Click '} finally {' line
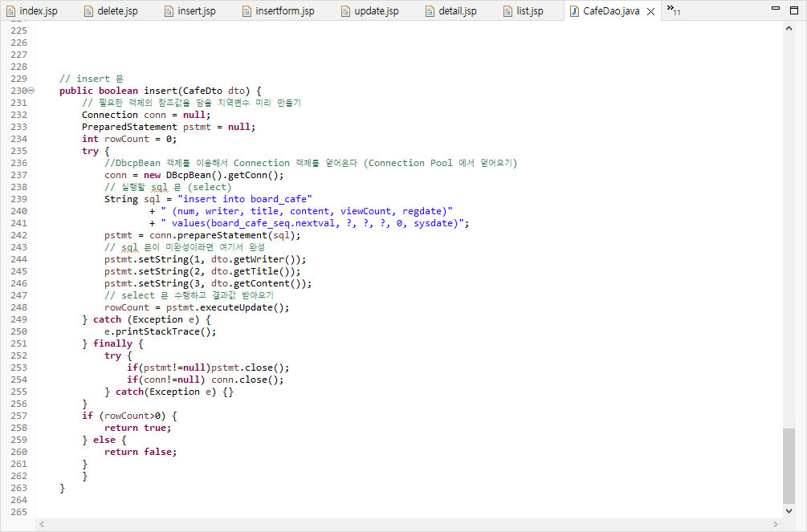This screenshot has width=807, height=532. tap(112, 343)
